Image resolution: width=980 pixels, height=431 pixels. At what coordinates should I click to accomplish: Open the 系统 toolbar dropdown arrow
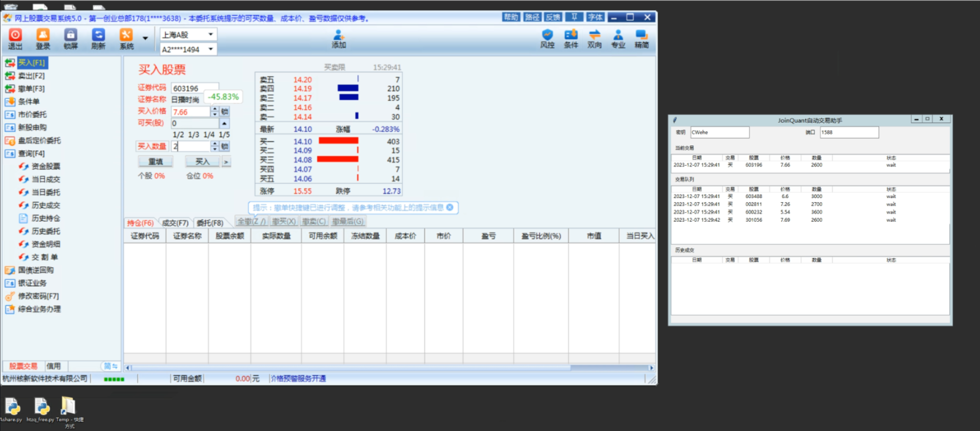point(145,39)
